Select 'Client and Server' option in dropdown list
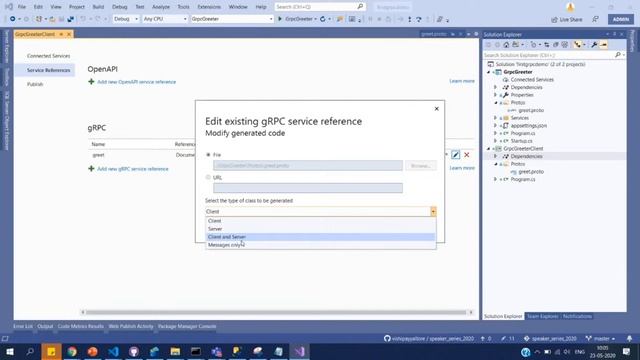 320,237
